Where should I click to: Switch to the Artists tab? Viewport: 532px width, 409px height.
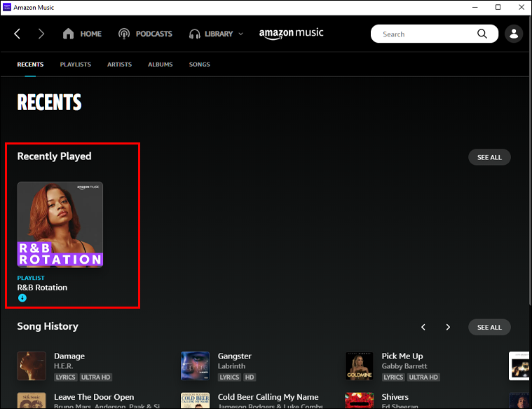pyautogui.click(x=119, y=65)
